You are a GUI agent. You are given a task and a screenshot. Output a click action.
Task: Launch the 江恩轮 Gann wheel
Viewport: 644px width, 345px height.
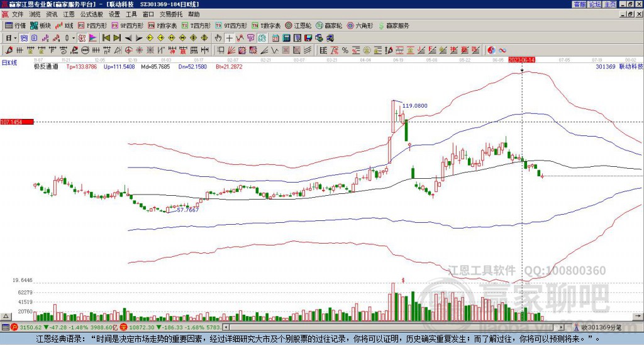(298, 25)
